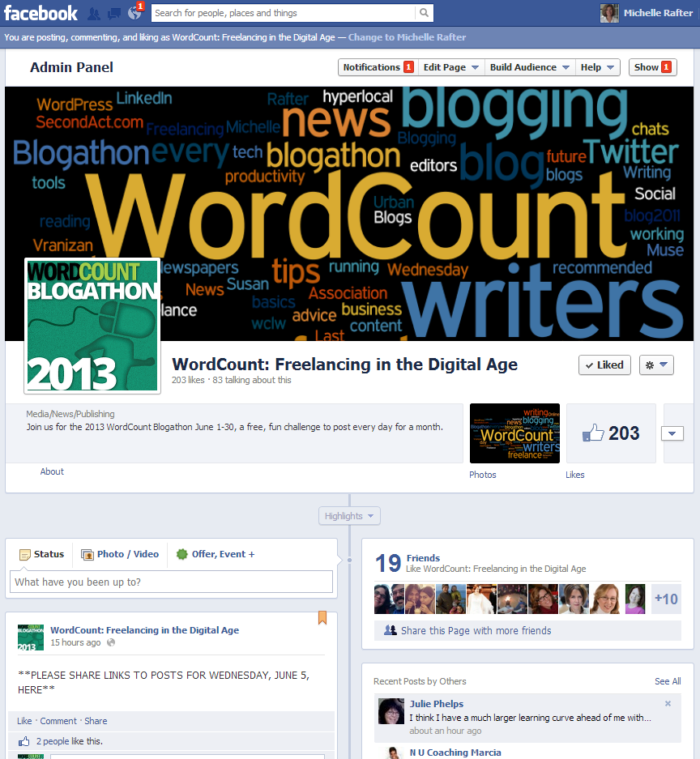Open N U Coaching Marcia name link
700x759 pixels.
coord(455,753)
